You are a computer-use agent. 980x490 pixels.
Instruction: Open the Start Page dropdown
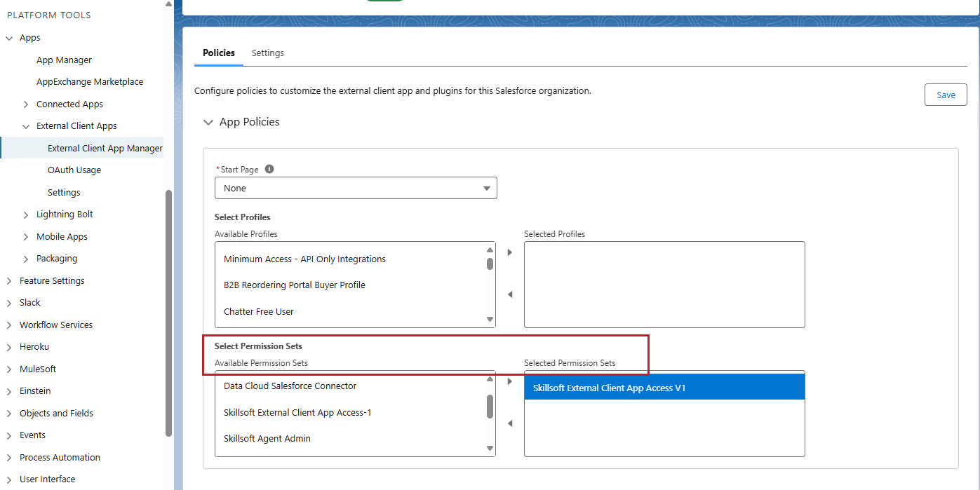pyautogui.click(x=356, y=188)
